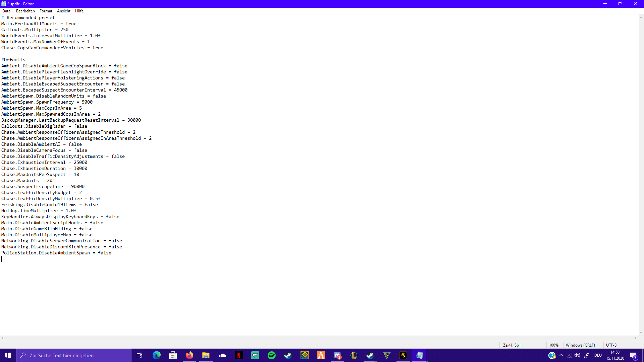Image resolution: width=644 pixels, height=362 pixels.
Task: Click in the taskbar search box
Action: (74, 355)
